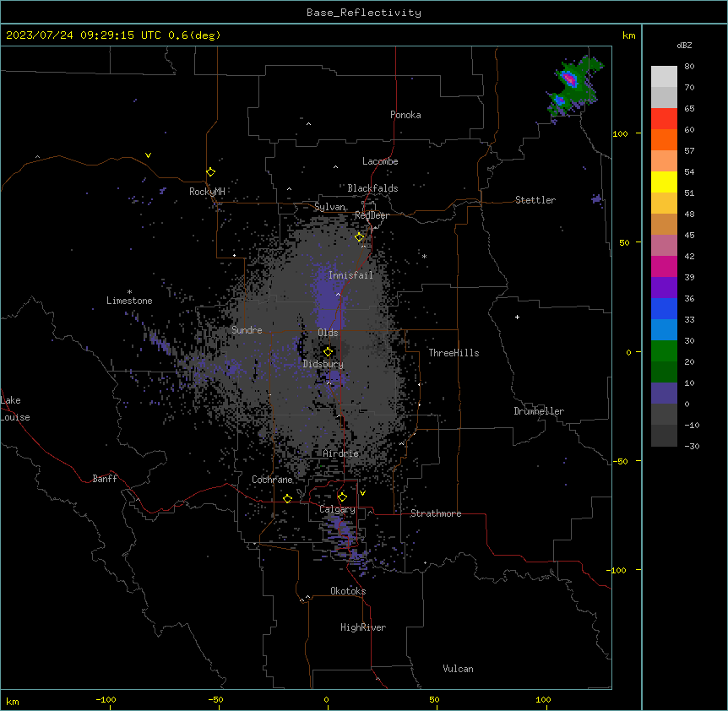
Task: Click the HighRiver label
Action: [363, 627]
